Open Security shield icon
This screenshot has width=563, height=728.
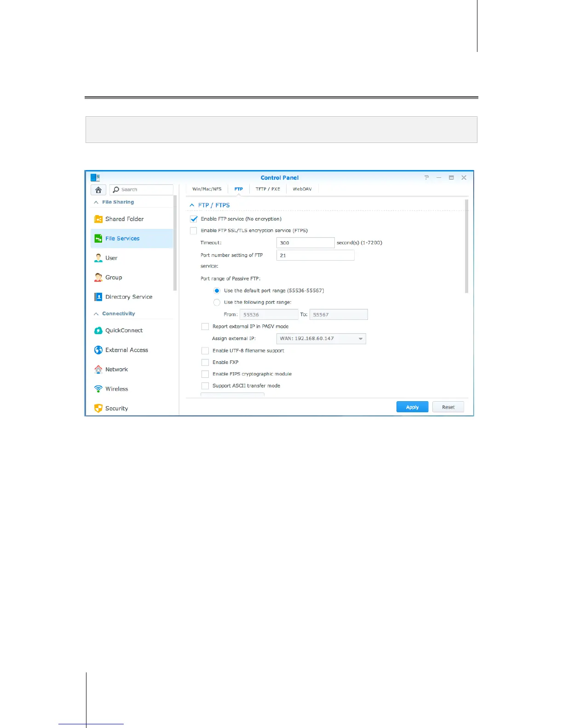[x=98, y=408]
